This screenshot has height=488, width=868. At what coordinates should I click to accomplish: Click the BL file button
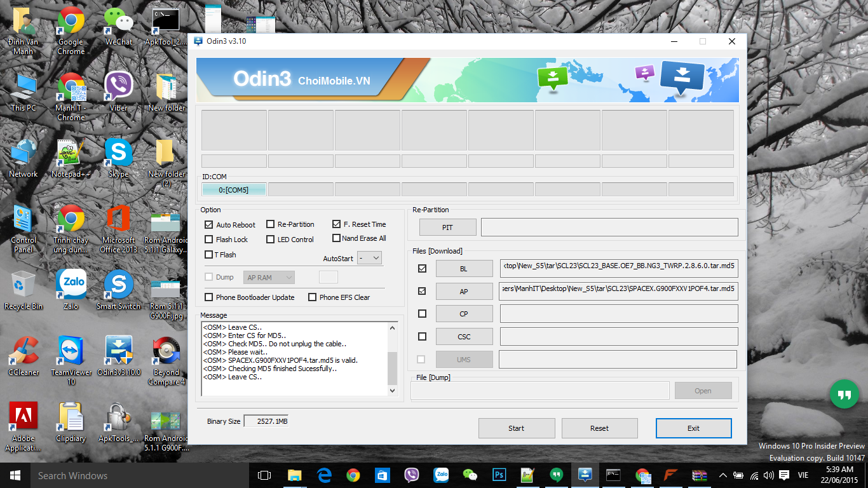pos(464,269)
